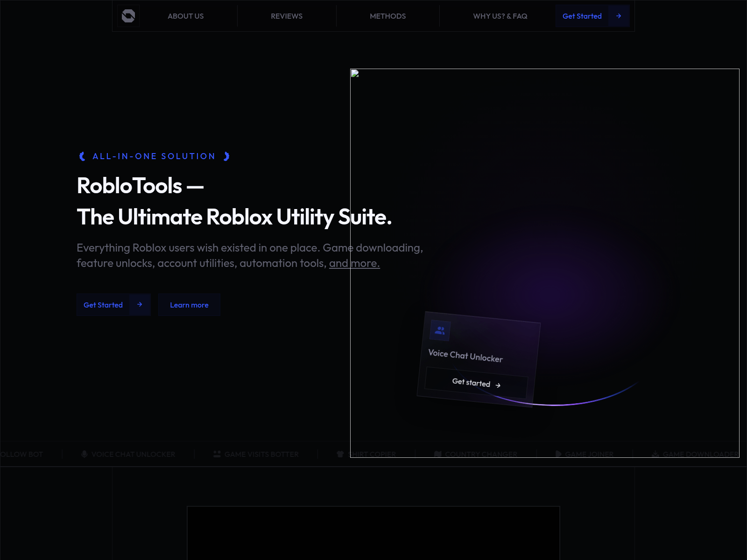Open the About Us nav item
This screenshot has height=560, width=747.
click(185, 16)
